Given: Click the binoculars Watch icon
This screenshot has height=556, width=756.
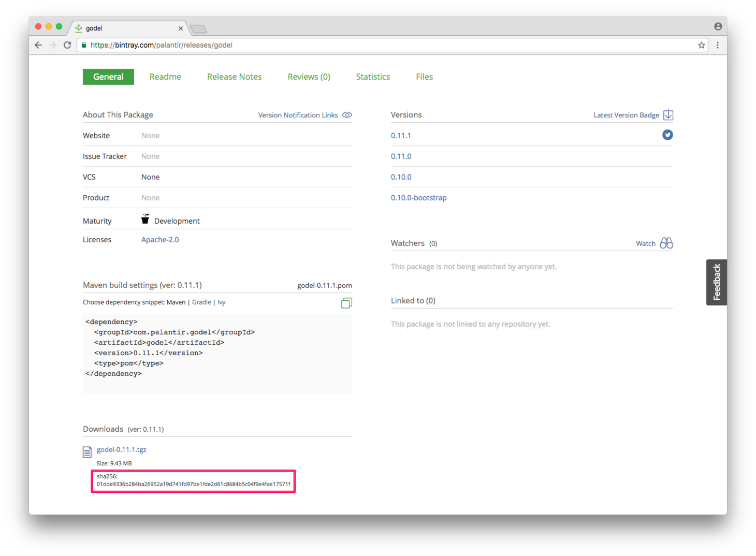Looking at the screenshot, I should (x=666, y=243).
